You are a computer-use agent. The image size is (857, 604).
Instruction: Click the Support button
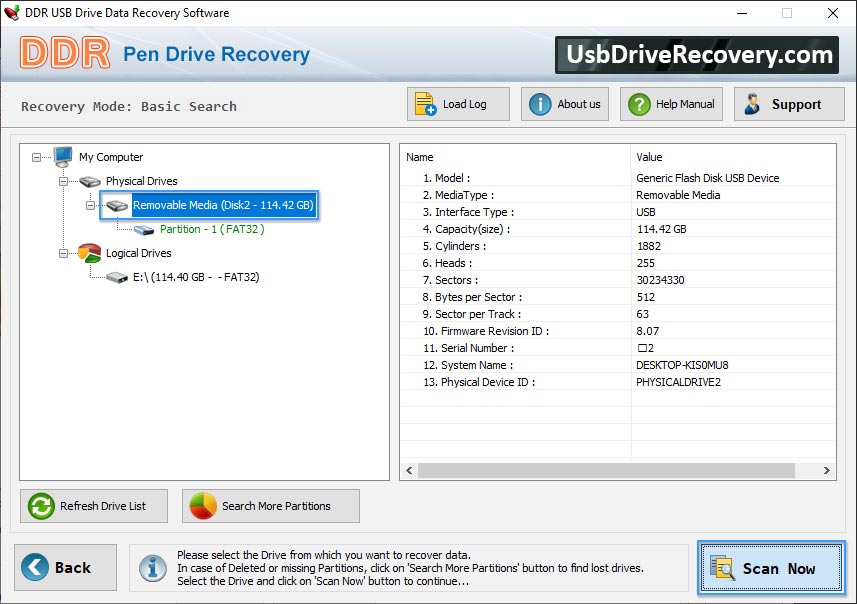789,104
